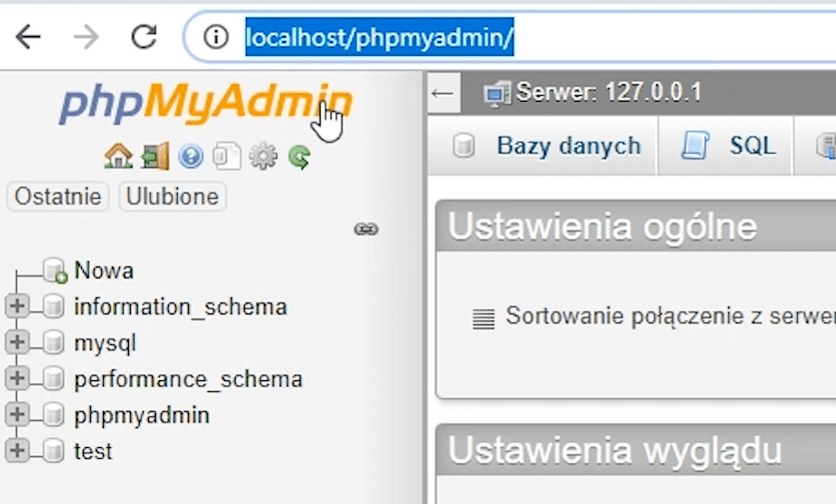The image size is (836, 504).
Task: Click the Serwer: 127.0.0.1 breadcrumb link
Action: pyautogui.click(x=609, y=93)
